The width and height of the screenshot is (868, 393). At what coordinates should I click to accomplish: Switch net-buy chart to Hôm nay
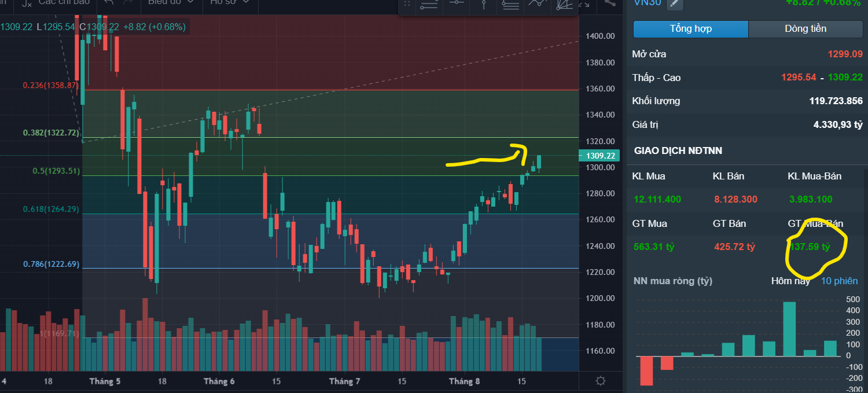(x=791, y=281)
